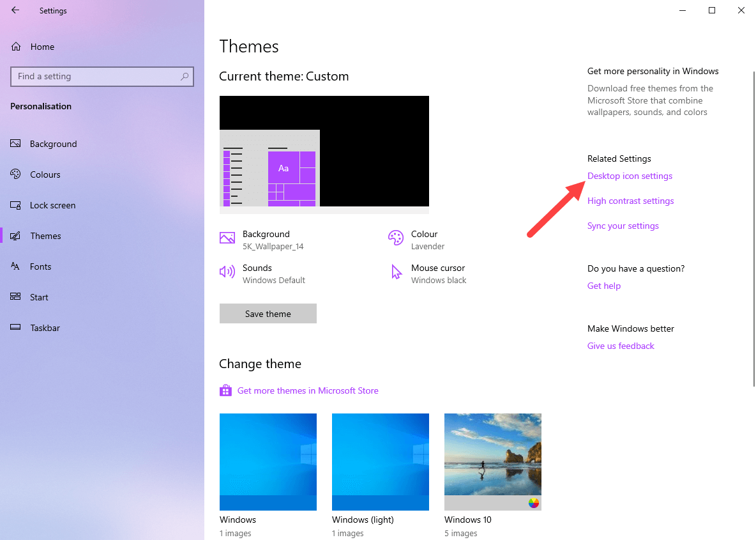756x540 pixels.
Task: Click the Find a setting search box
Action: pyautogui.click(x=102, y=76)
